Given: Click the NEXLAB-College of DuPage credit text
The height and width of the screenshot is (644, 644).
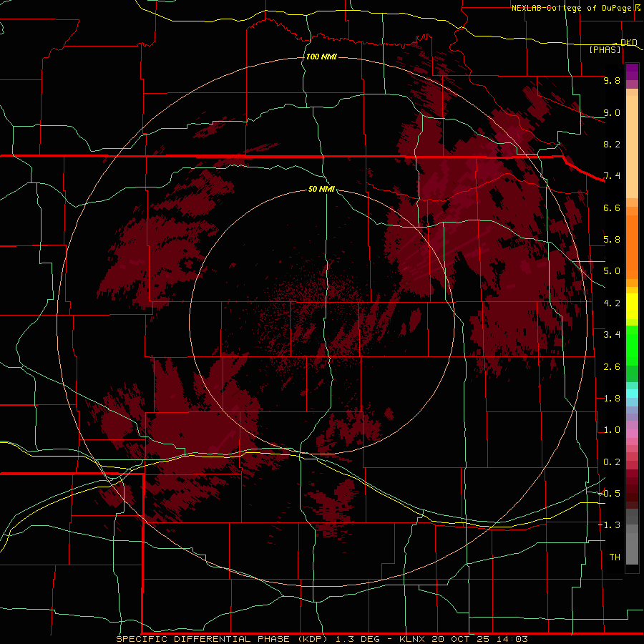Looking at the screenshot, I should tap(572, 8).
